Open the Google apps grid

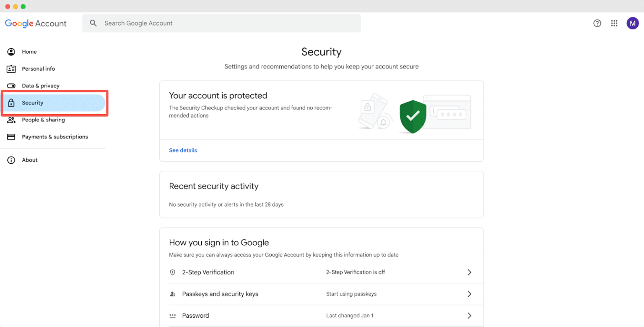[x=614, y=24]
